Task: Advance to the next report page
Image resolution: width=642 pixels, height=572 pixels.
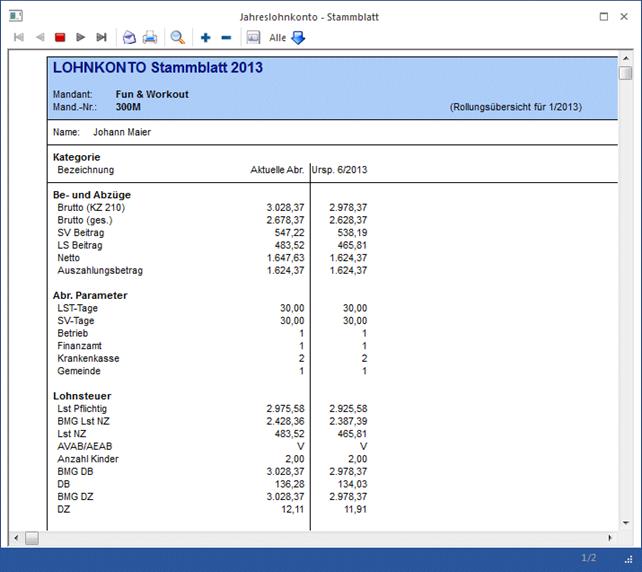Action: 81,38
